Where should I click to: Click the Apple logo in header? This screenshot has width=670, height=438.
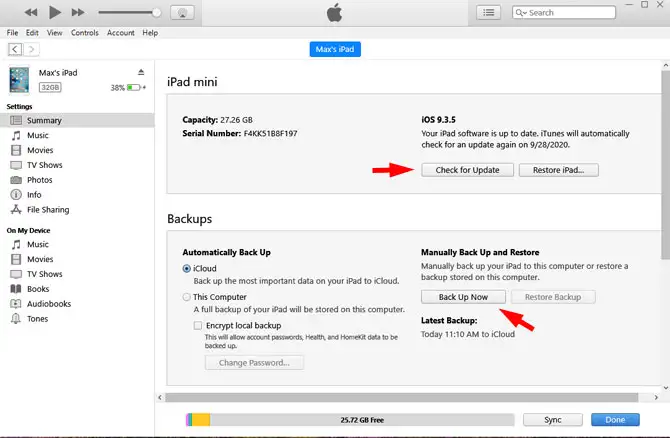(x=335, y=12)
